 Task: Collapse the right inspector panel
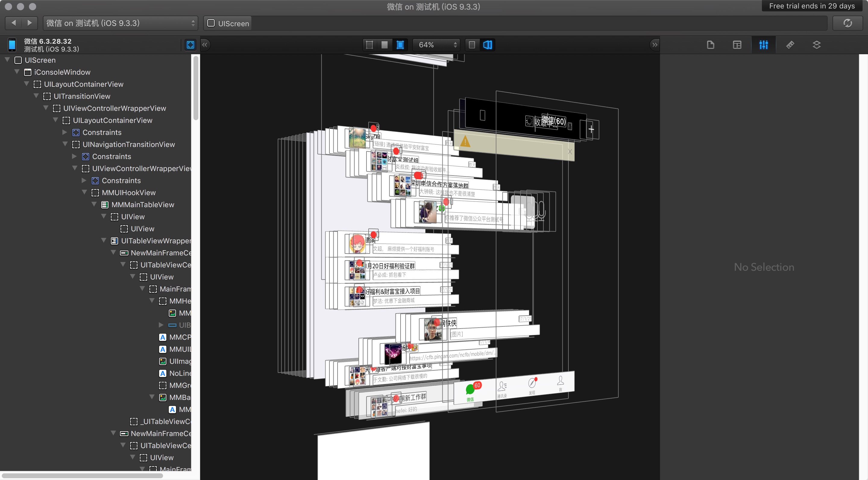click(654, 45)
